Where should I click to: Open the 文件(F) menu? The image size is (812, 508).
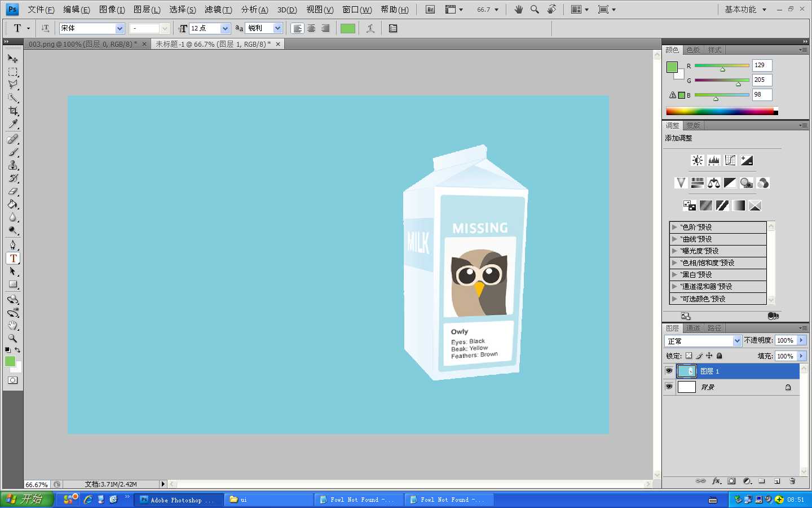point(41,10)
